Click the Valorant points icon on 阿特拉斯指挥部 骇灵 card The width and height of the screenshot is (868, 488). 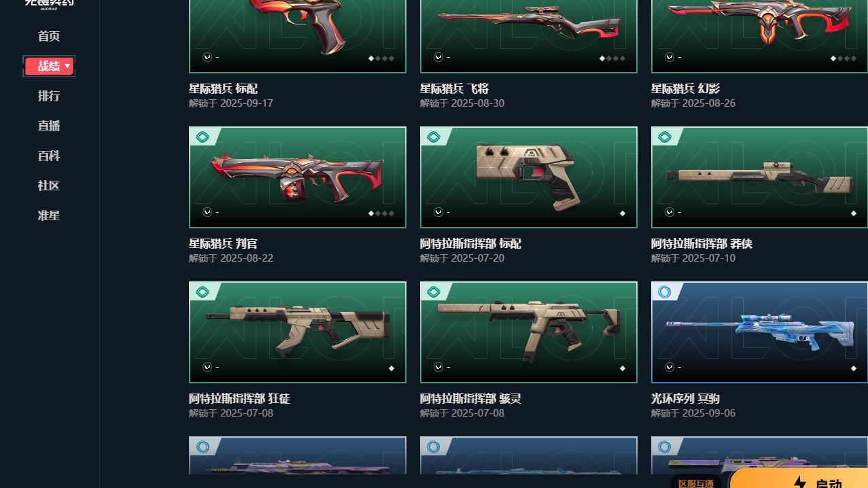pos(438,367)
